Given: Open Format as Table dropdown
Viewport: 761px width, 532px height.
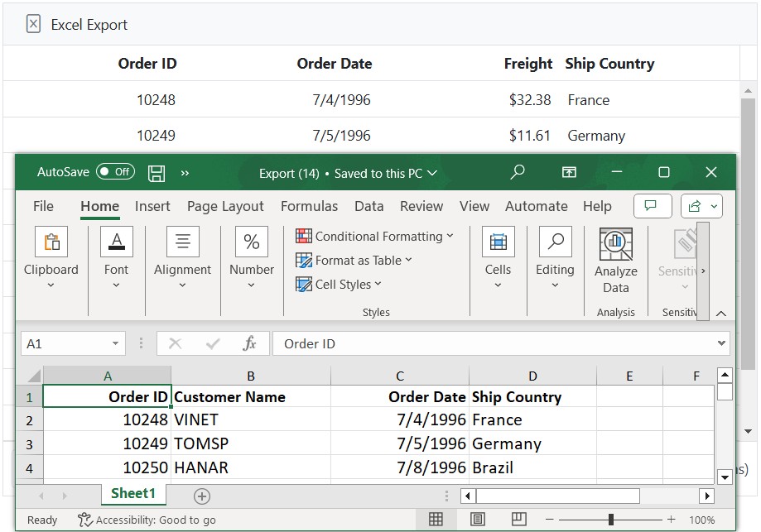Looking at the screenshot, I should (354, 261).
